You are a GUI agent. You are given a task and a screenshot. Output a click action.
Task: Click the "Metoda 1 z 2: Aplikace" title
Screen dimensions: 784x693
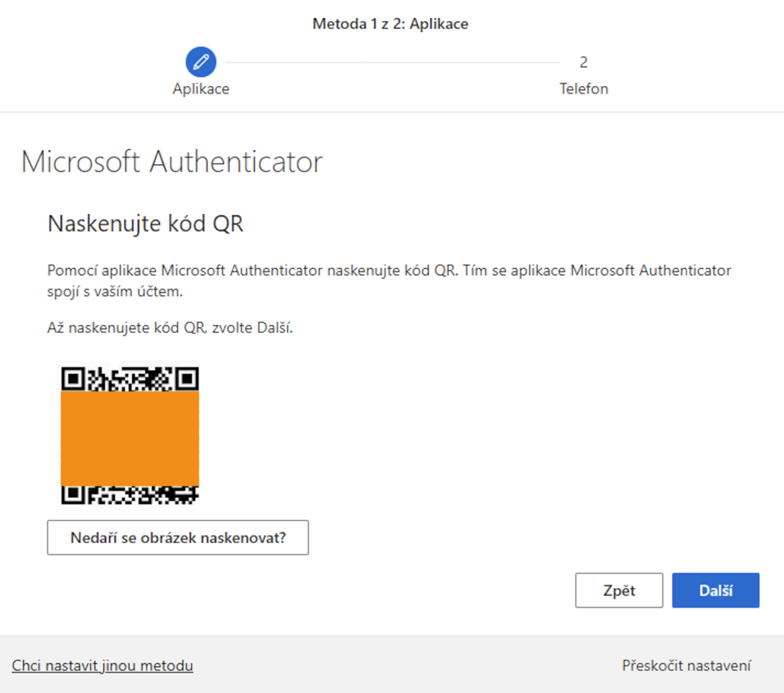[x=390, y=24]
